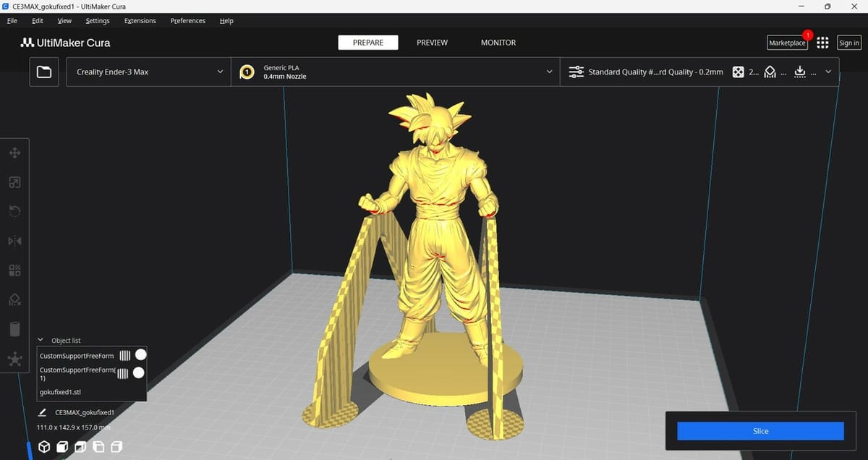Click the blue Slice button
The width and height of the screenshot is (868, 460).
pyautogui.click(x=760, y=431)
